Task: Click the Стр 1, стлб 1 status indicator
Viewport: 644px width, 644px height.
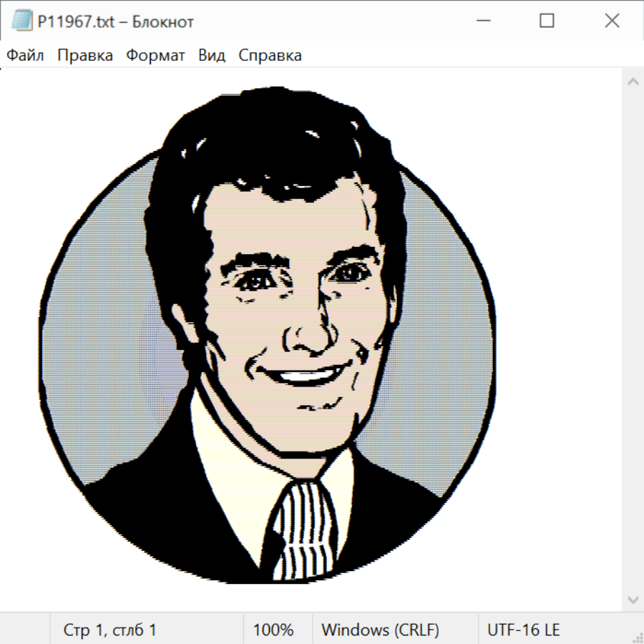Action: pyautogui.click(x=110, y=630)
